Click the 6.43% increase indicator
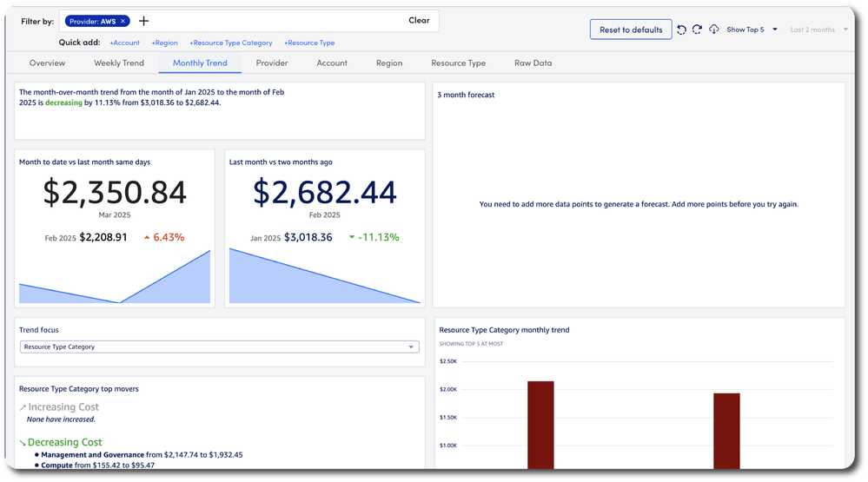 (x=164, y=237)
